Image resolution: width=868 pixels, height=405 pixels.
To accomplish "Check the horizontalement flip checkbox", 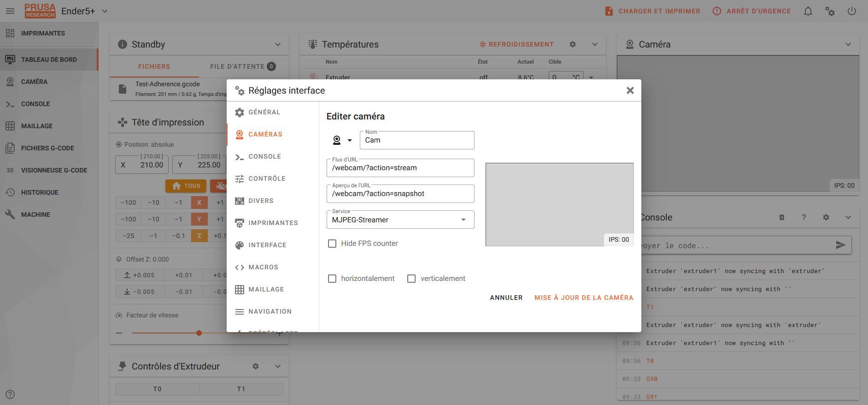I will click(x=332, y=279).
